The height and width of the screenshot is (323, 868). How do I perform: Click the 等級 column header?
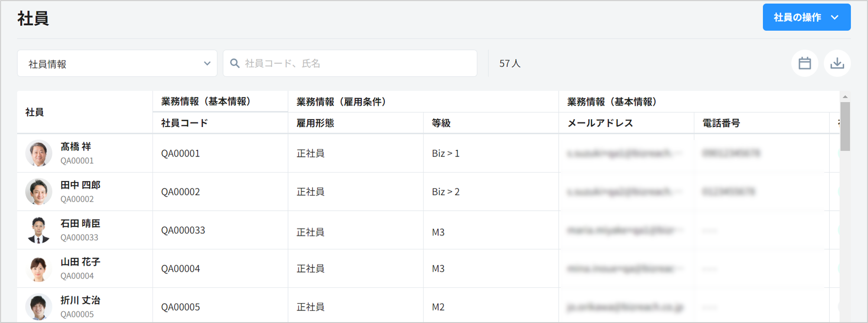[x=441, y=123]
